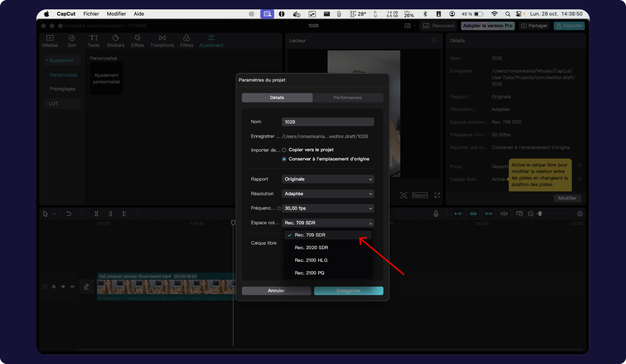Select 'Copier vers le projet' radio button

(x=284, y=150)
